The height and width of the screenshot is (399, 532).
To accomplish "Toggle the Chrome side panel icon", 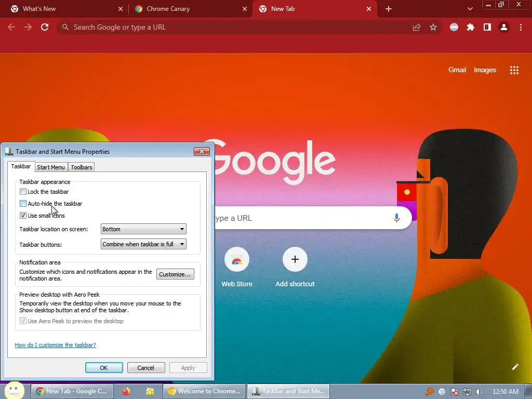I will [487, 27].
